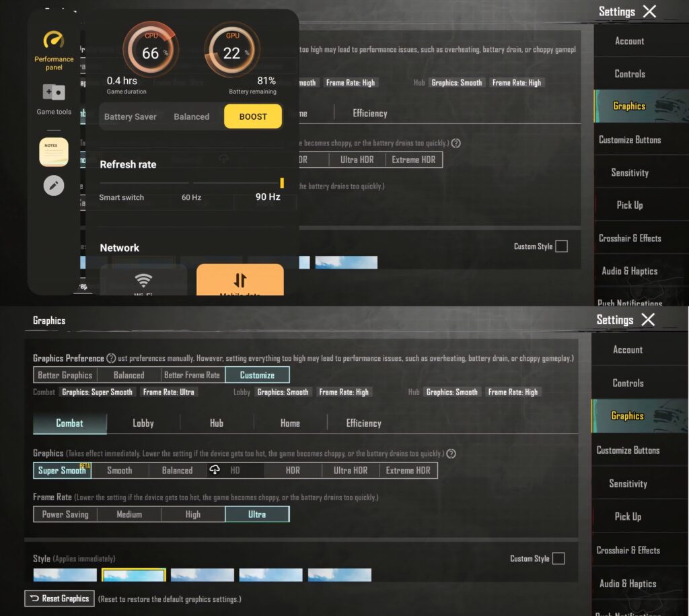
Task: Open Controls settings in upper sidebar
Action: (x=629, y=73)
